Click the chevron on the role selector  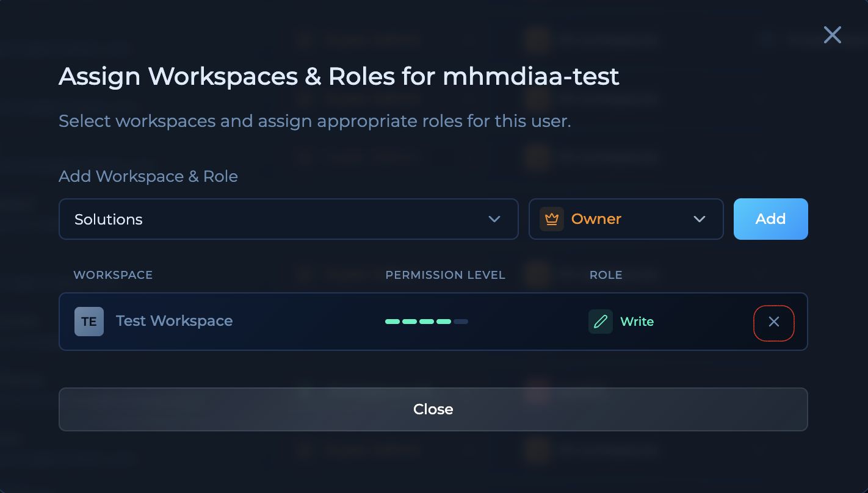pyautogui.click(x=700, y=219)
